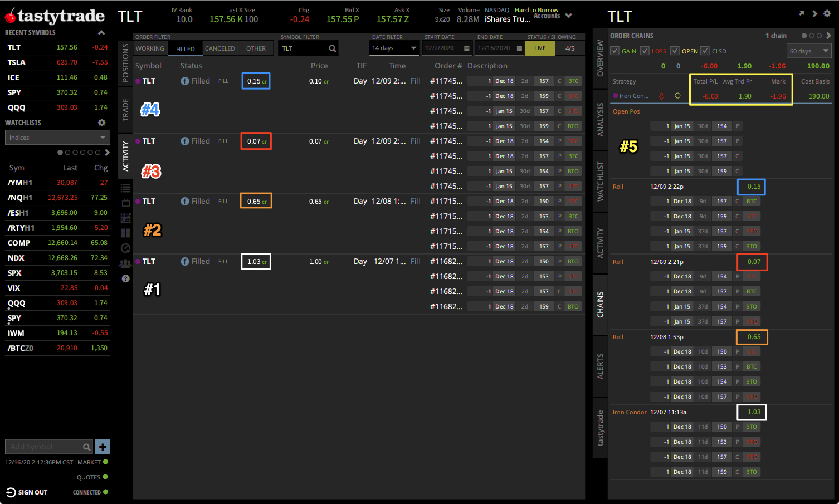The width and height of the screenshot is (839, 504).
Task: Open watchlist settings via the gear icon
Action: 101,122
